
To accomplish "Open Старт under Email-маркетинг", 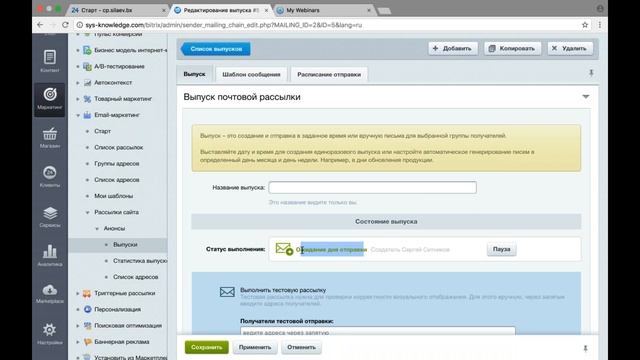I will tap(102, 131).
